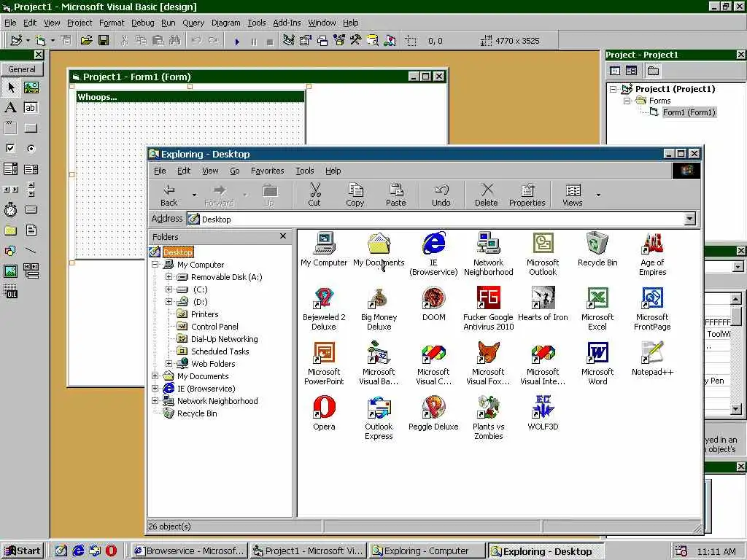747x560 pixels.
Task: Open the DOOM desktop shortcut icon
Action: [x=433, y=304]
